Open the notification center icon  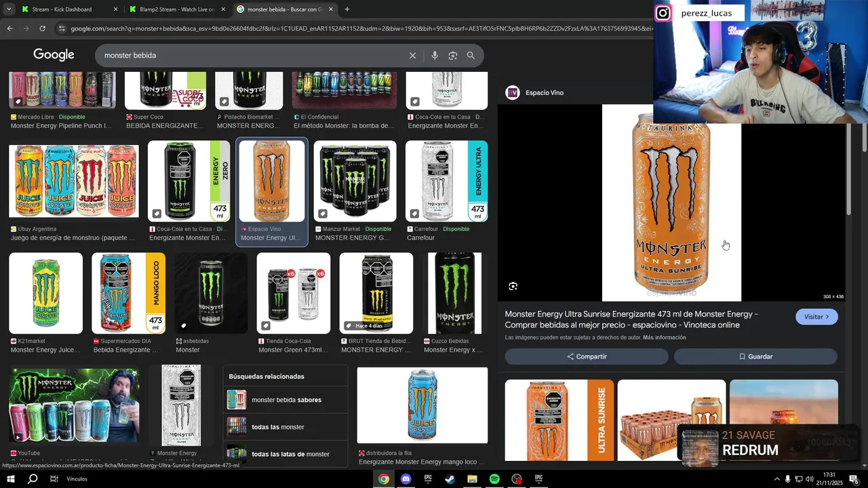click(854, 479)
